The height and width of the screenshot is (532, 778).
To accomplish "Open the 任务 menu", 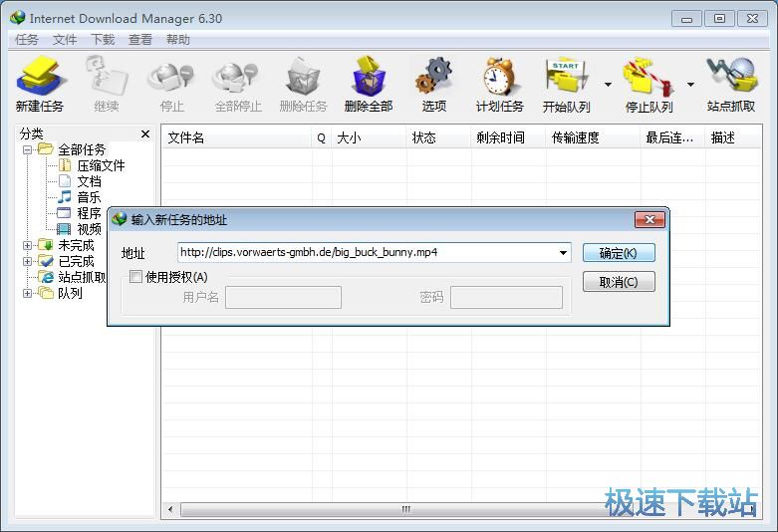I will coord(26,40).
